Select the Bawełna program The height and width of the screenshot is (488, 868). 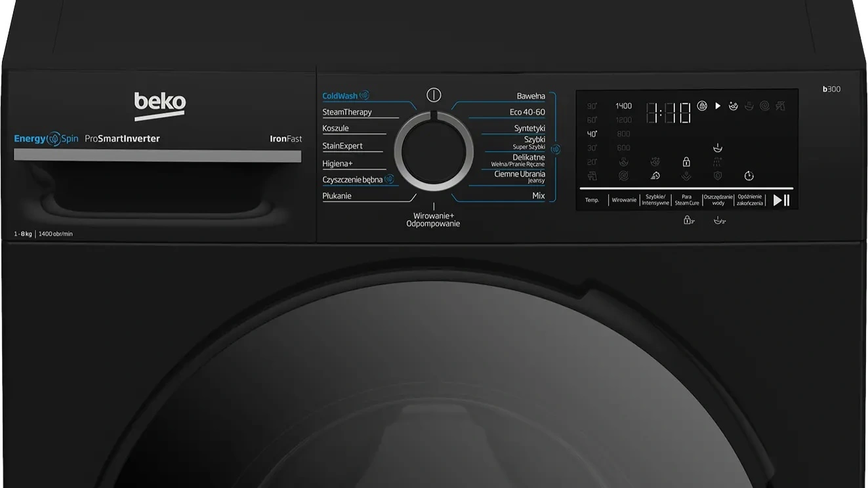coord(531,96)
